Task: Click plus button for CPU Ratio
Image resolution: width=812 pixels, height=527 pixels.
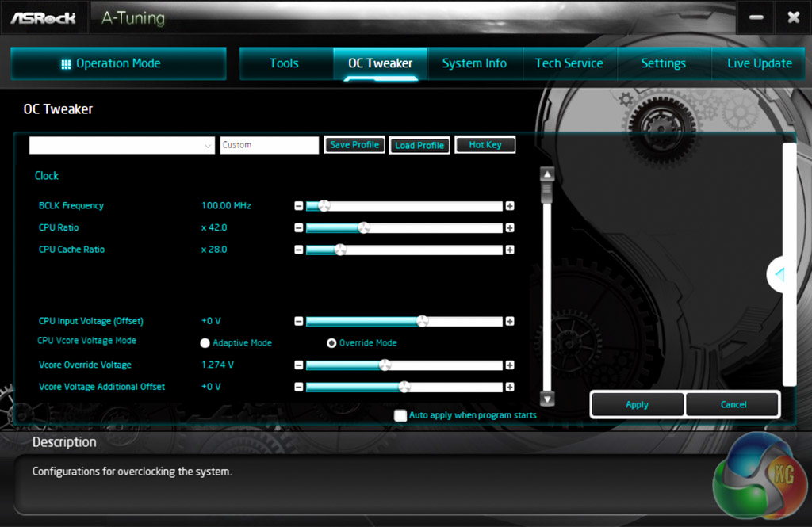Action: (x=510, y=227)
